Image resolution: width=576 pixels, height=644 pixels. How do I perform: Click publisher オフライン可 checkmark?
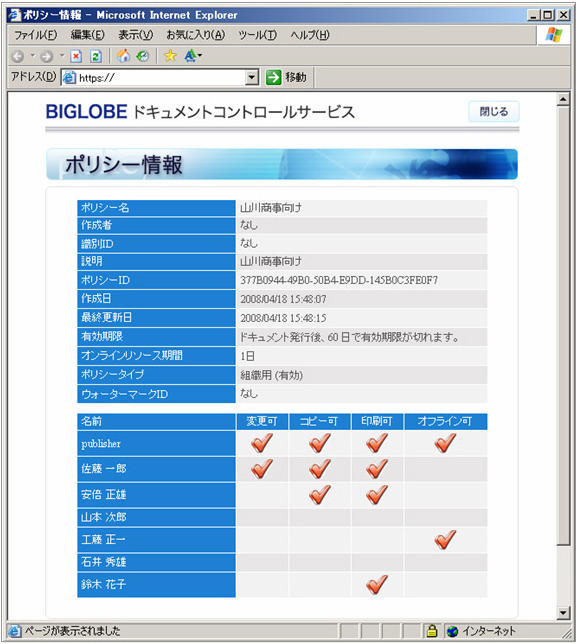click(x=445, y=443)
